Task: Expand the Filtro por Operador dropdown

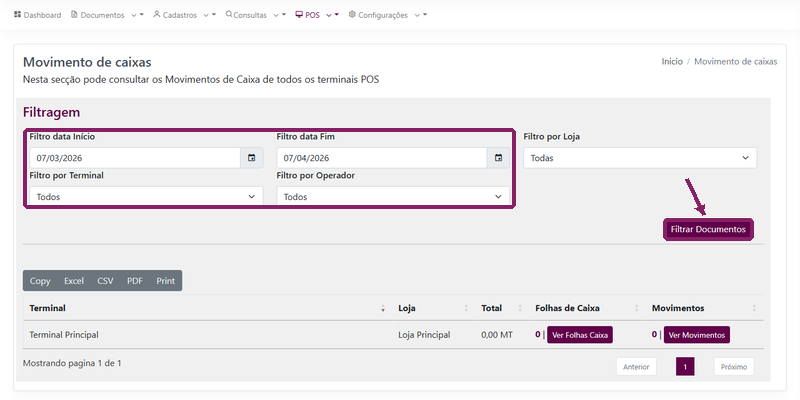Action: click(393, 196)
